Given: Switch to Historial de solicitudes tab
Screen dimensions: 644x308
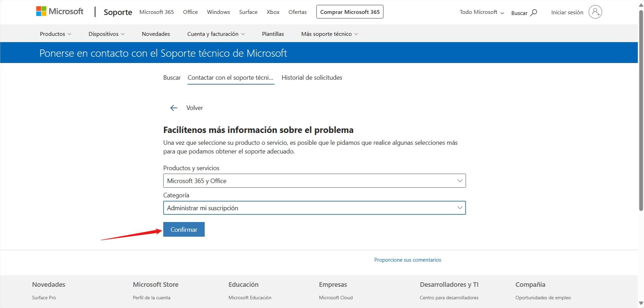Looking at the screenshot, I should (312, 78).
